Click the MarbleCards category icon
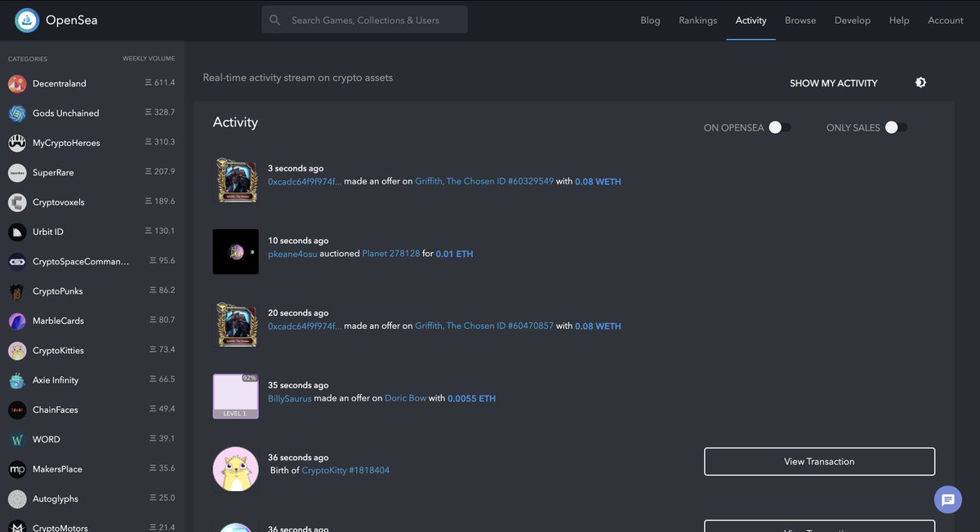 pos(17,321)
